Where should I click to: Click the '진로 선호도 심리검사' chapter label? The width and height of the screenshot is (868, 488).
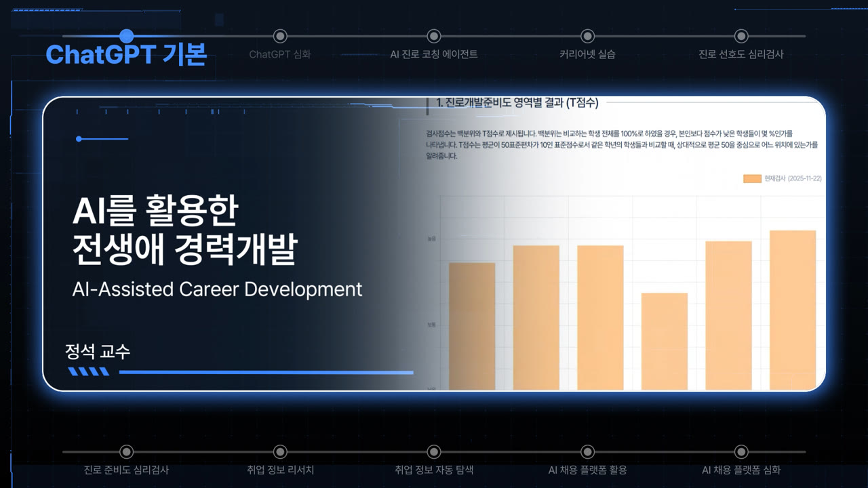741,54
